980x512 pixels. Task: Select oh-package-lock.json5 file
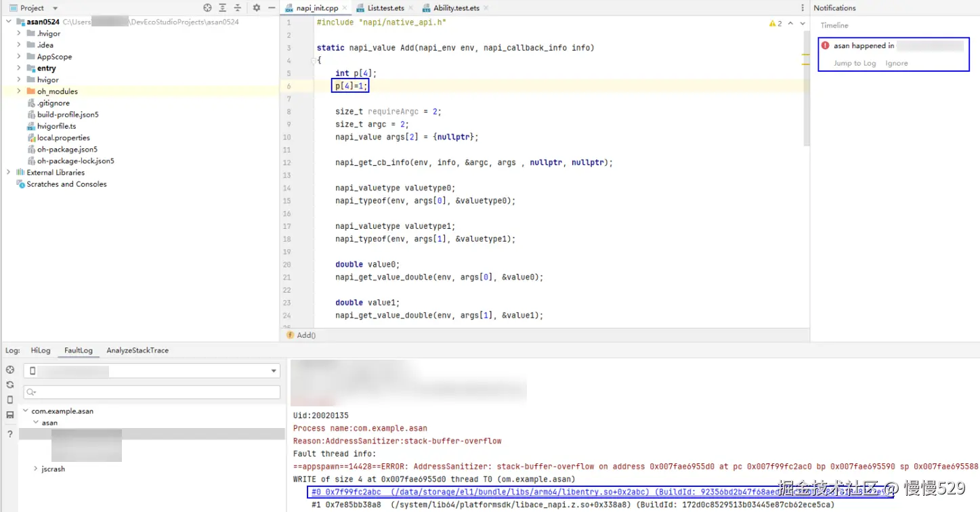[x=76, y=161]
